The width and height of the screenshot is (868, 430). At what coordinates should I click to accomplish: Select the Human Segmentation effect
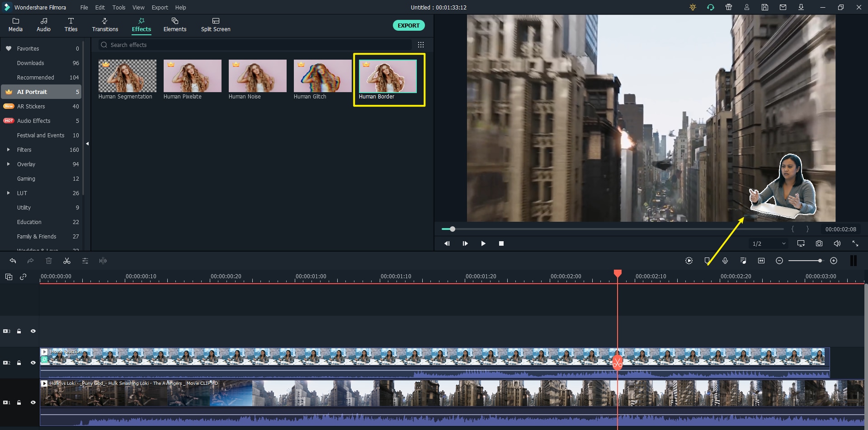127,79
